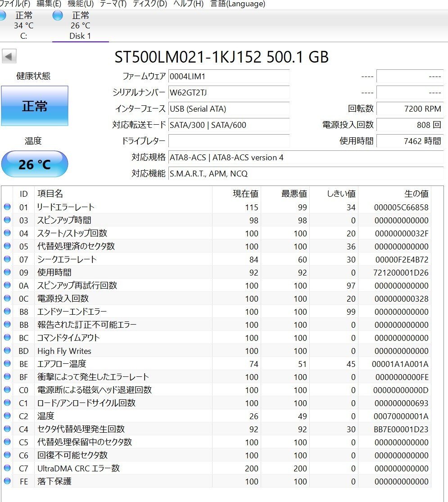Screen dimensions: 448x502
Task: Click the 26°C temperature gauge
Action: (x=35, y=164)
